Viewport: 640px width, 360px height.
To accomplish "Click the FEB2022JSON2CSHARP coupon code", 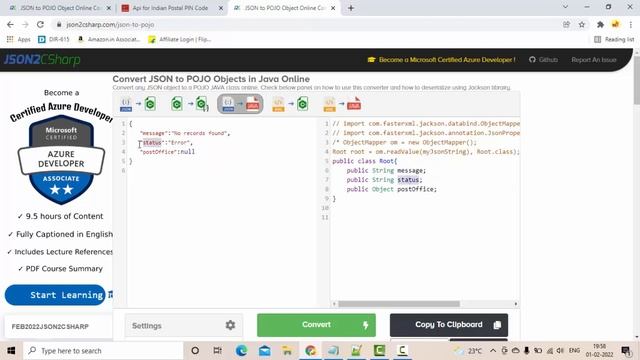I will [x=50, y=327].
